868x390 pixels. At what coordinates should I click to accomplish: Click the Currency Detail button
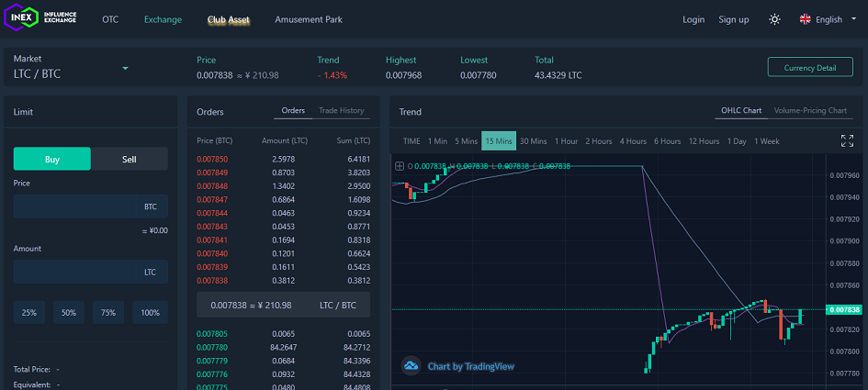tap(810, 67)
